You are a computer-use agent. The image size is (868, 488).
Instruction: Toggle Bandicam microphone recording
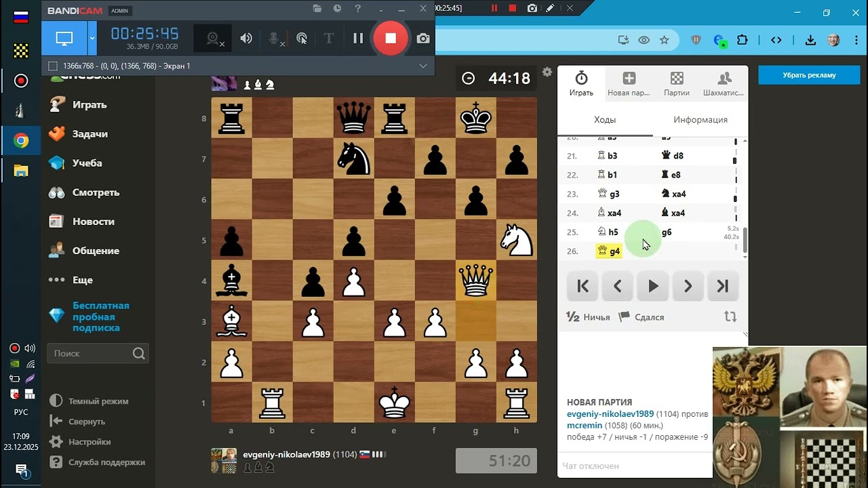(275, 39)
